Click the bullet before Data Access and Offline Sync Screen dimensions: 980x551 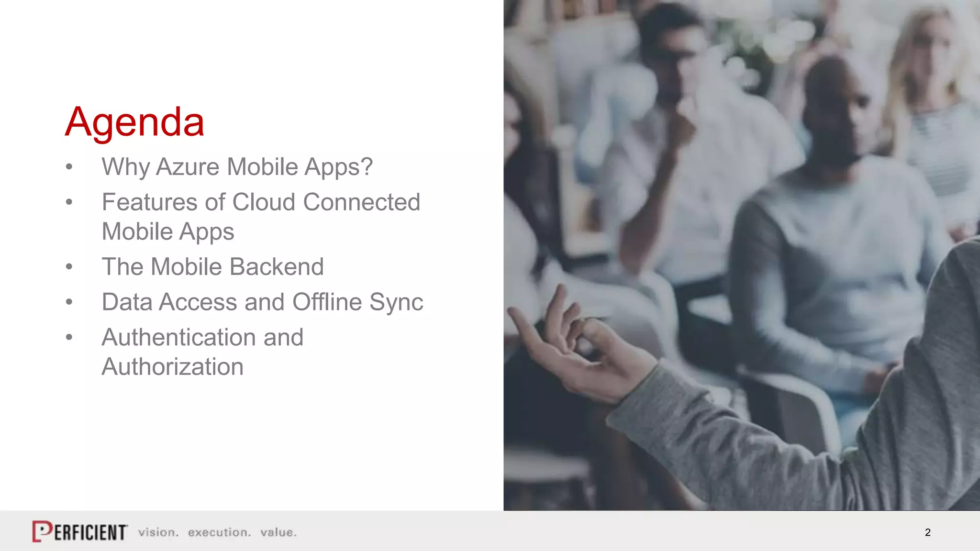click(x=69, y=302)
